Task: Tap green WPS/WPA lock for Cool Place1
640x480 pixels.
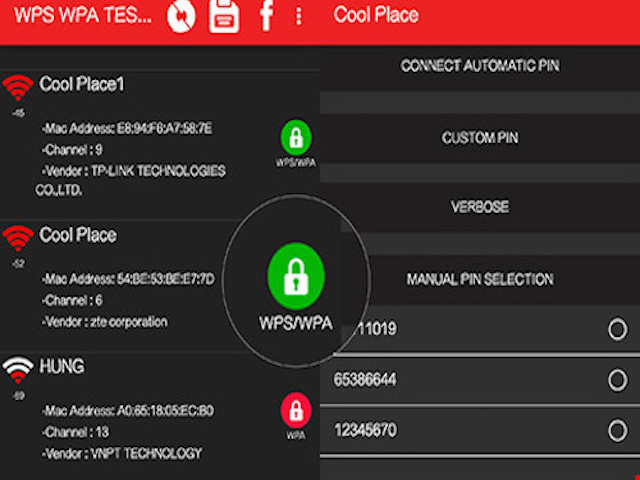Action: tap(296, 138)
